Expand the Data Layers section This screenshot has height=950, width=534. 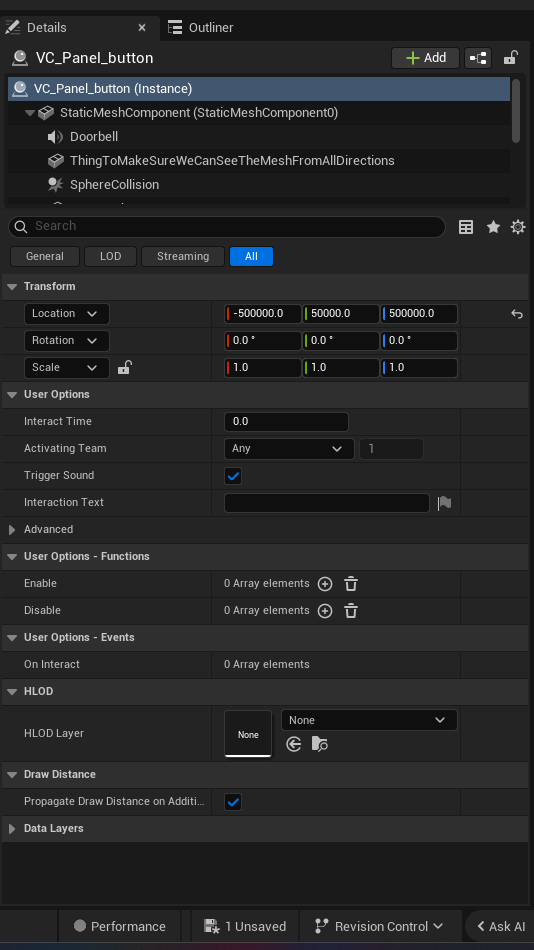[x=12, y=829]
